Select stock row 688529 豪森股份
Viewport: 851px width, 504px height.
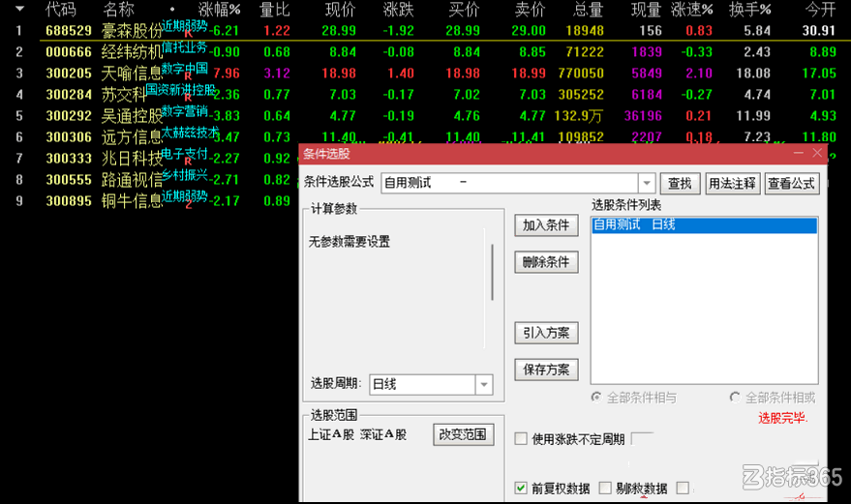tap(426, 30)
